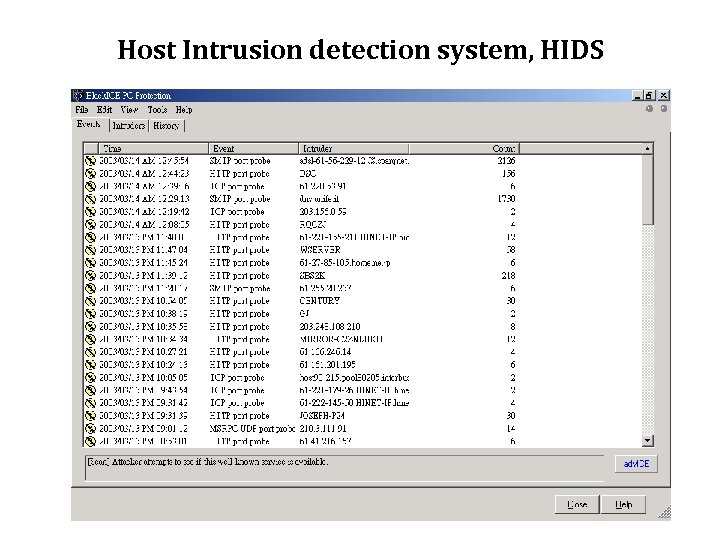Click the Help button next to Close

point(624,505)
